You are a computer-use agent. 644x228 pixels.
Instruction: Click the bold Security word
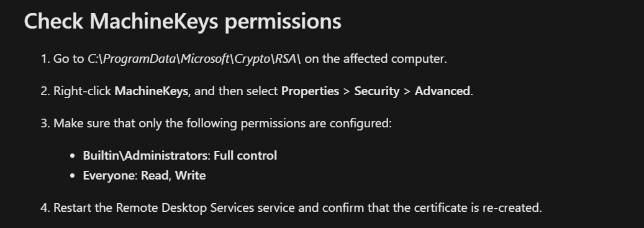[x=376, y=91]
